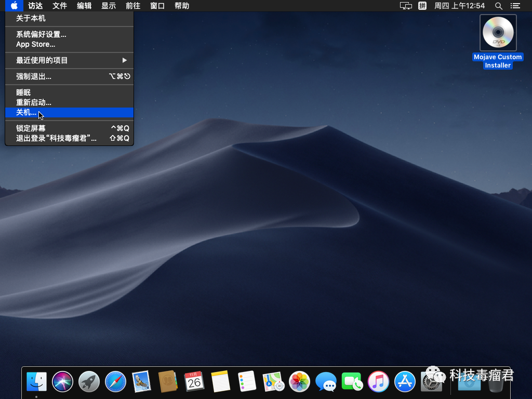The width and height of the screenshot is (532, 399).
Task: Select Mojave Custom Installer desktop disc
Action: click(x=498, y=34)
